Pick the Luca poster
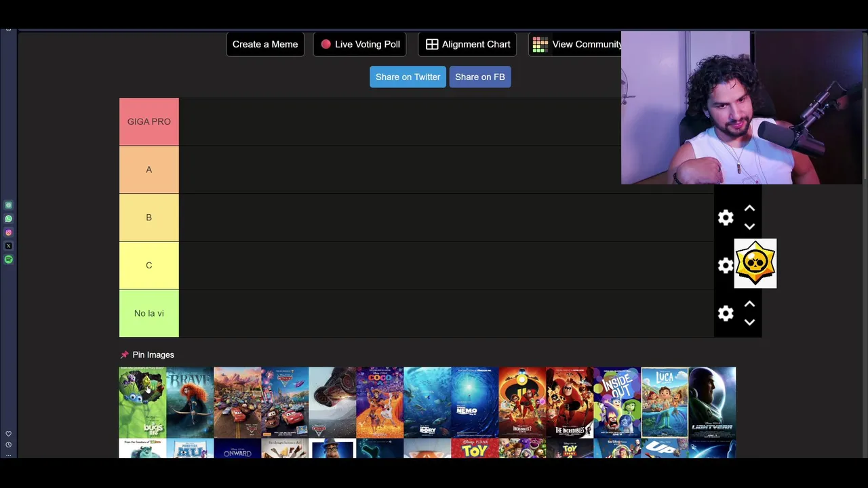The image size is (868, 488). pos(665,403)
